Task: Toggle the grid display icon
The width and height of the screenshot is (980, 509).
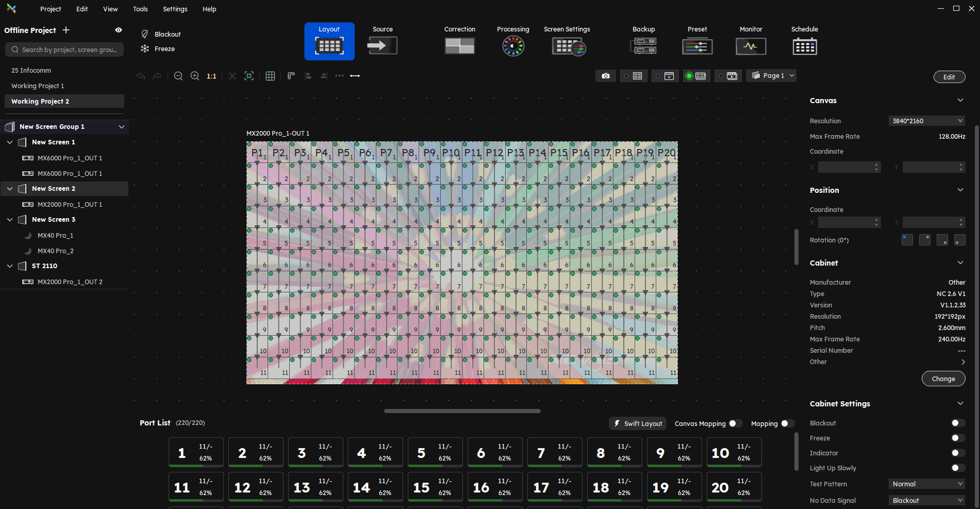Action: tap(270, 76)
